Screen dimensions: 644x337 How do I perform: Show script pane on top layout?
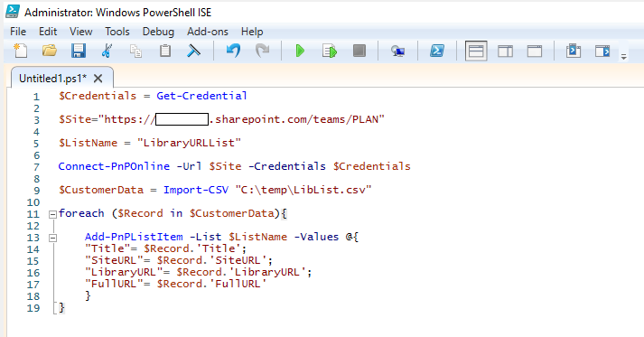coord(476,51)
